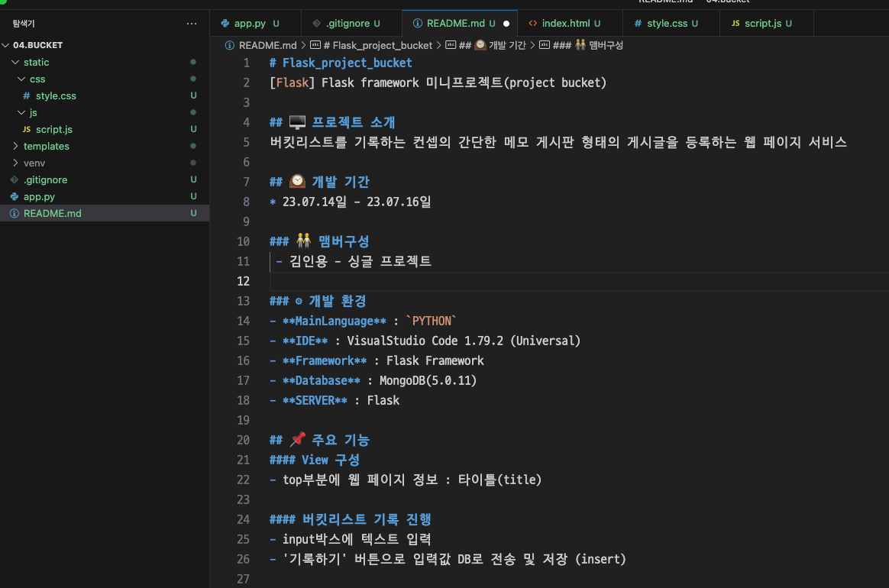The width and height of the screenshot is (889, 588).
Task: Click the untracked U badge beside style.css
Action: (x=193, y=95)
